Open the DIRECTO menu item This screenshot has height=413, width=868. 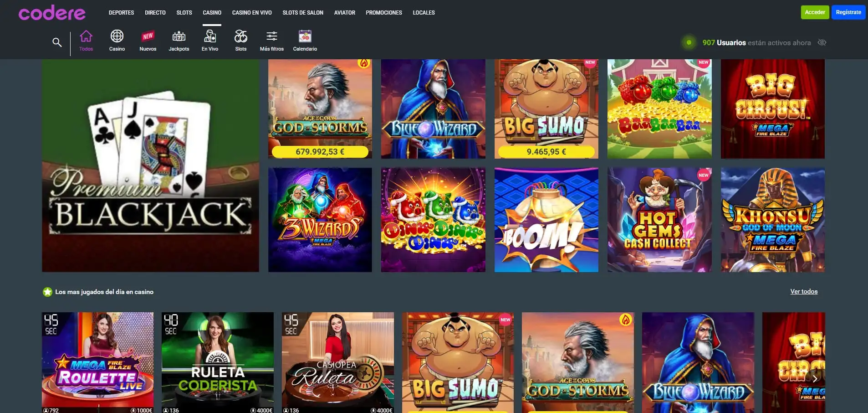click(x=155, y=13)
